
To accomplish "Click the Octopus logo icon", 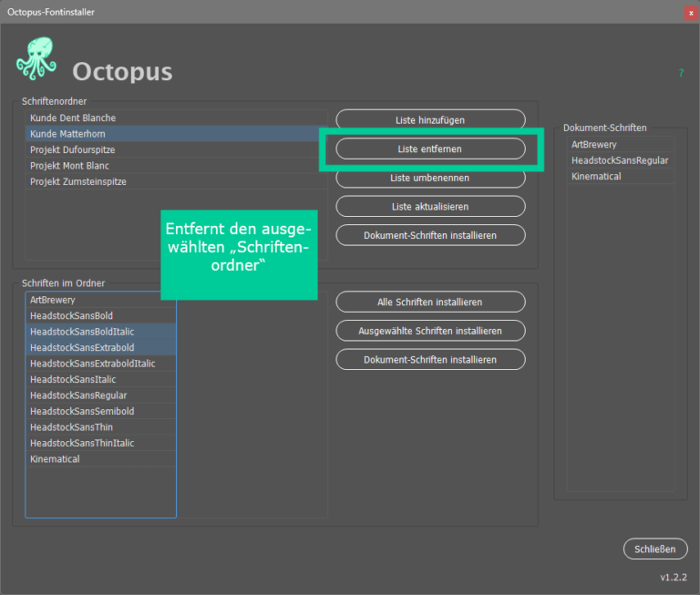I will [36, 58].
